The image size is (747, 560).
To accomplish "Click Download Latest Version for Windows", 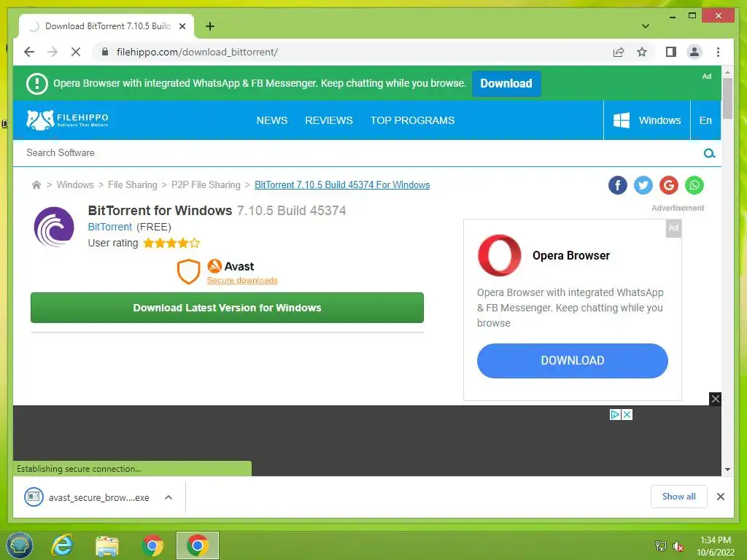I will coord(228,308).
